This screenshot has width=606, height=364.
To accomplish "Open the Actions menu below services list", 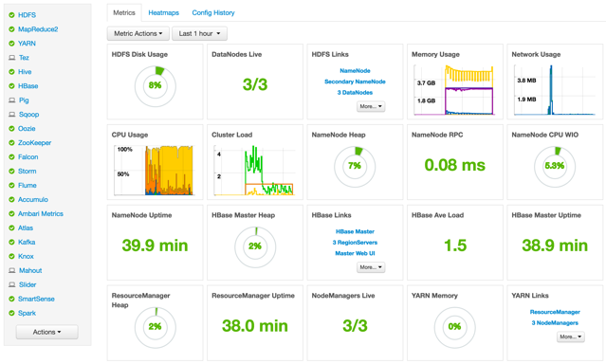I will tap(46, 332).
